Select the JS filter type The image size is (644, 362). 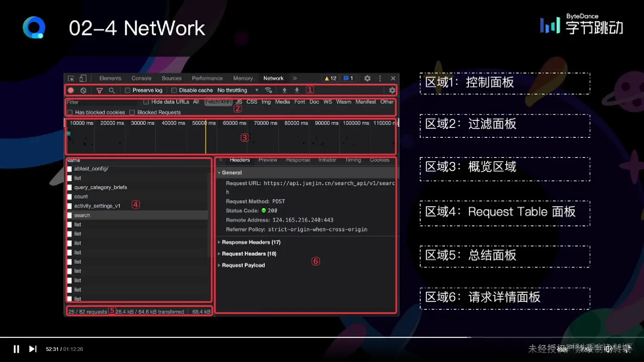point(239,102)
